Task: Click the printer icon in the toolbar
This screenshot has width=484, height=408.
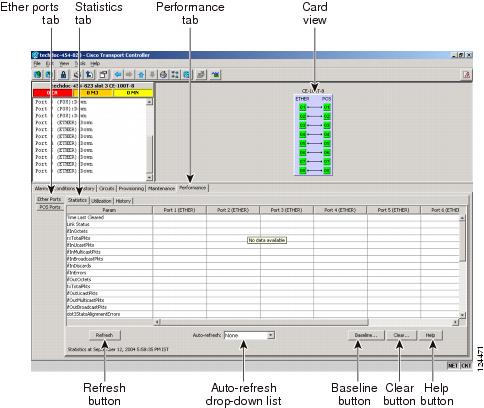Action: [163, 75]
